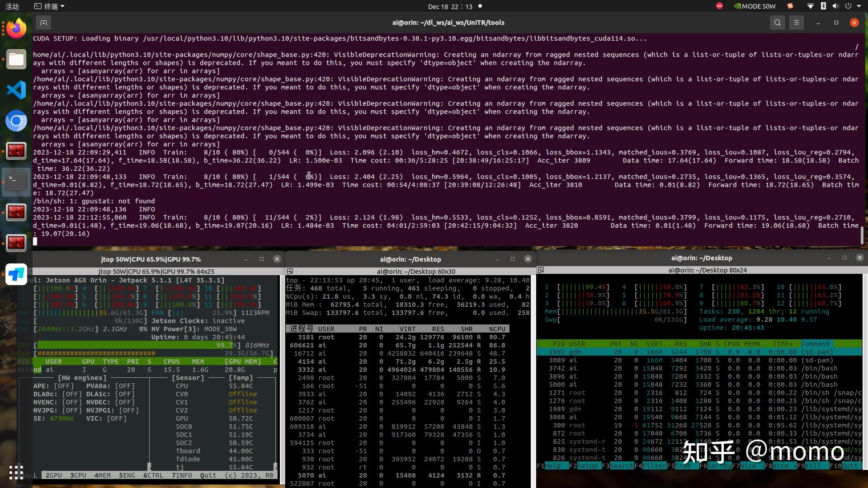Launch Visual Studio Code from dock

[16, 90]
